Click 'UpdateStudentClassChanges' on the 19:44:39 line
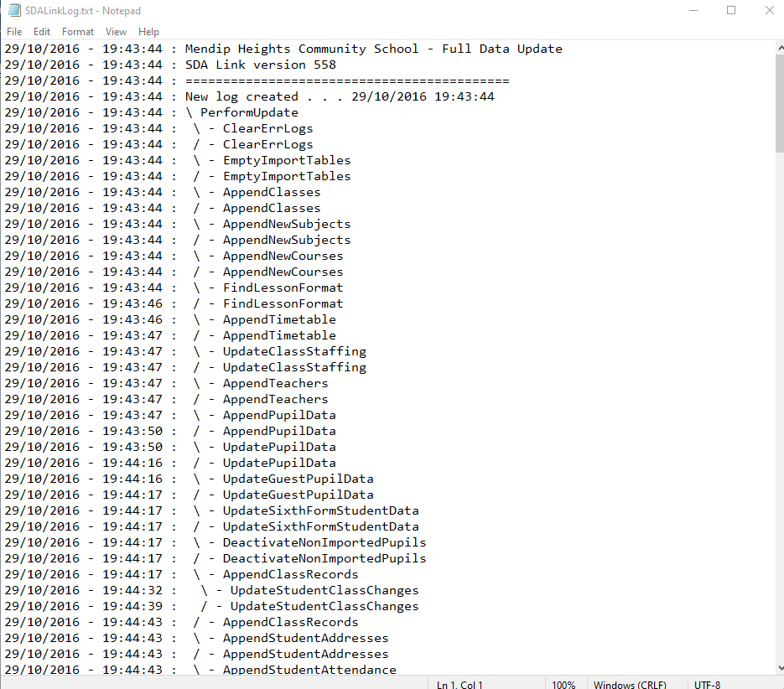This screenshot has height=689, width=784. tap(325, 607)
